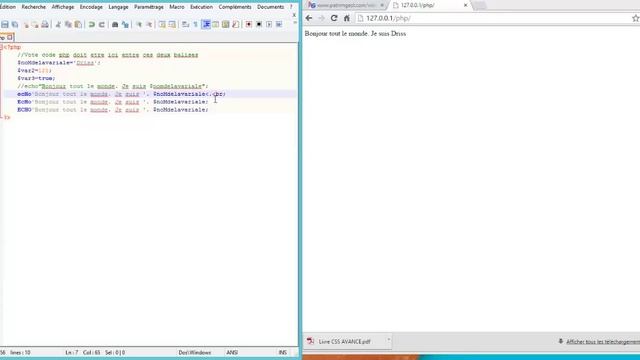
Task: Click the $var3=true; code line
Action: pos(36,78)
